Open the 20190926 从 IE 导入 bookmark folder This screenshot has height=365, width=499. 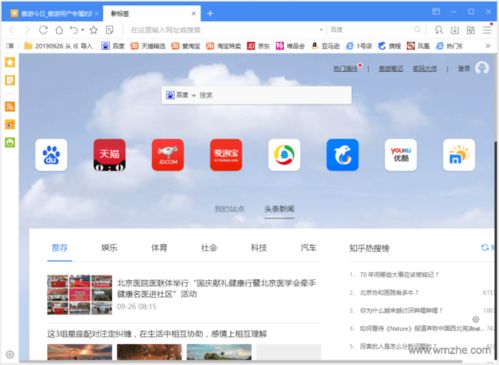[58, 46]
